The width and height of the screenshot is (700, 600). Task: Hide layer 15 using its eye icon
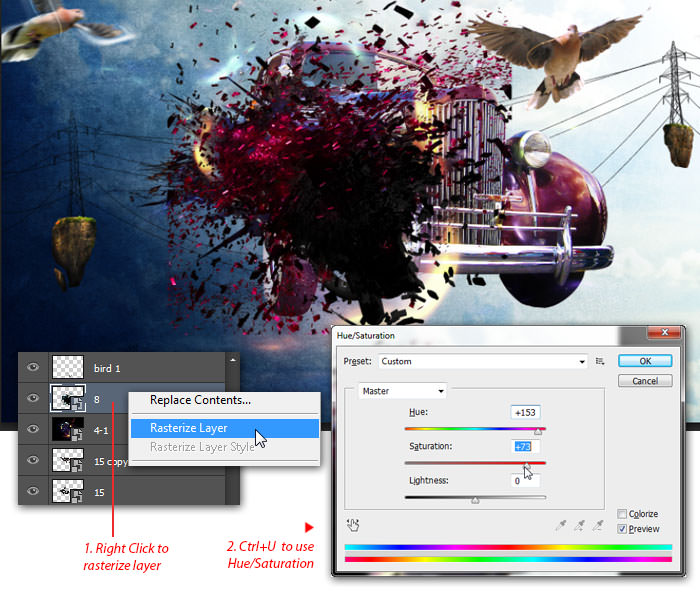tap(33, 491)
